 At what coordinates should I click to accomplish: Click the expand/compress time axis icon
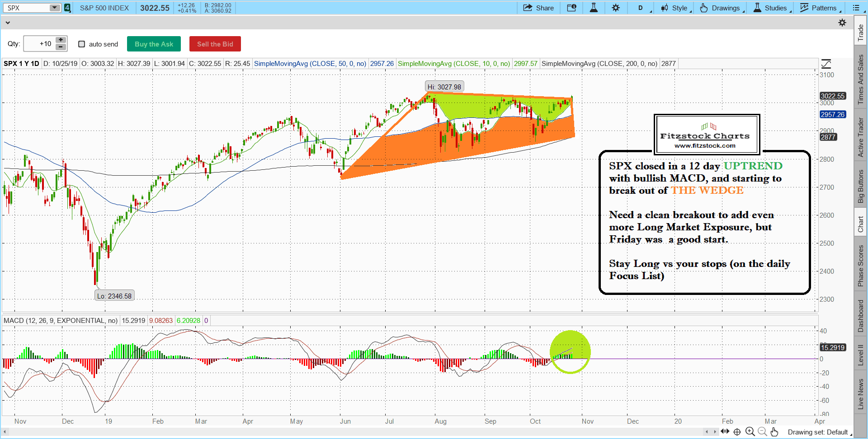(x=725, y=432)
